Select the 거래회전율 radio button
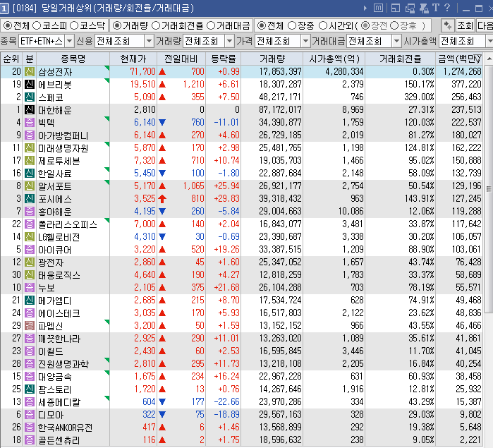 point(156,25)
